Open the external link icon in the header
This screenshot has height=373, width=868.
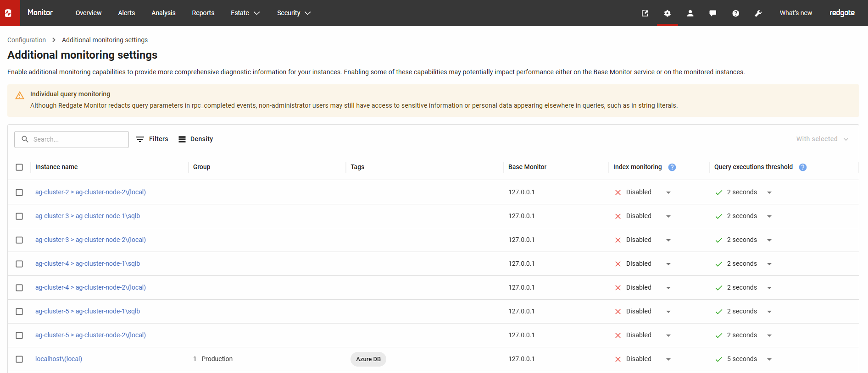point(645,13)
